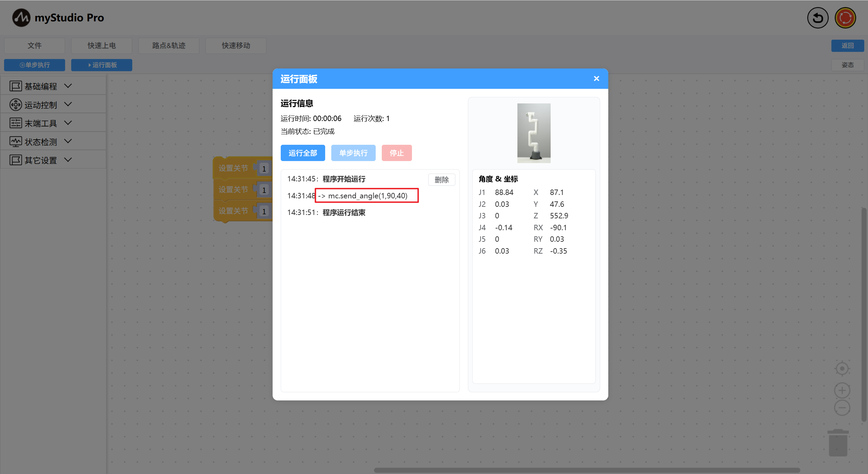
Task: Click the myStudio Pro logo icon
Action: pyautogui.click(x=21, y=18)
